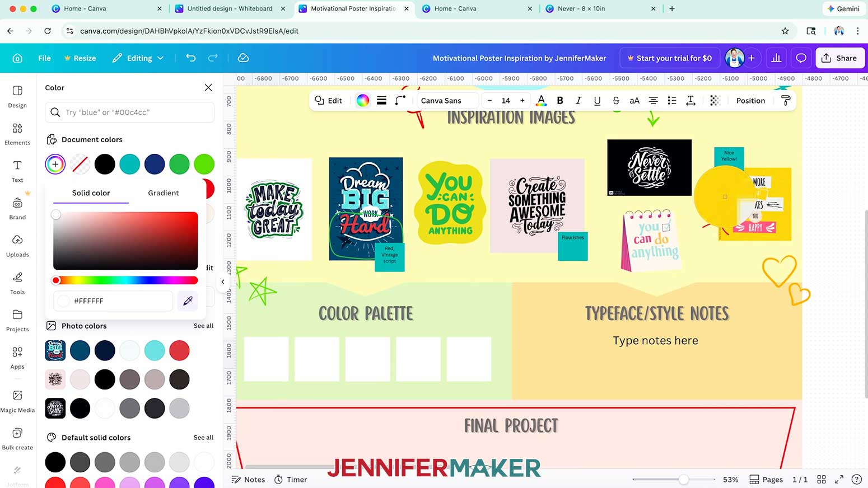868x488 pixels.
Task: Click Start your trial for $0
Action: pyautogui.click(x=669, y=58)
